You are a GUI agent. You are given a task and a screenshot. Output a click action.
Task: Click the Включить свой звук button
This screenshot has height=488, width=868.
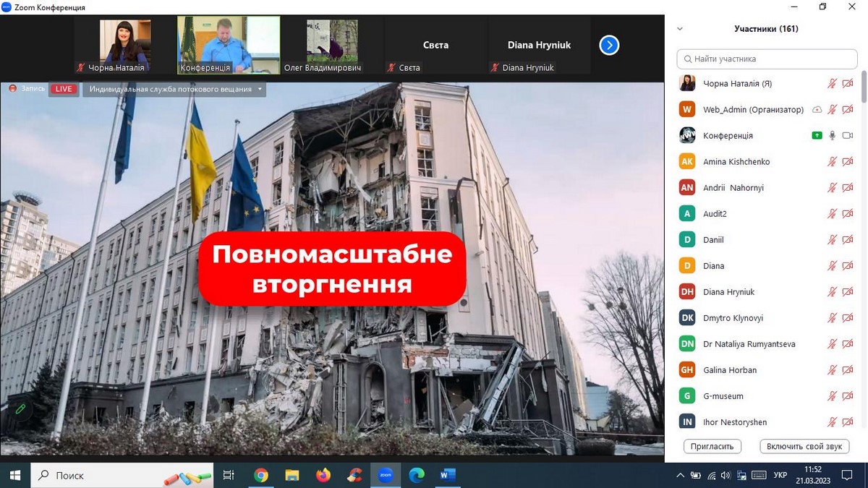(804, 446)
